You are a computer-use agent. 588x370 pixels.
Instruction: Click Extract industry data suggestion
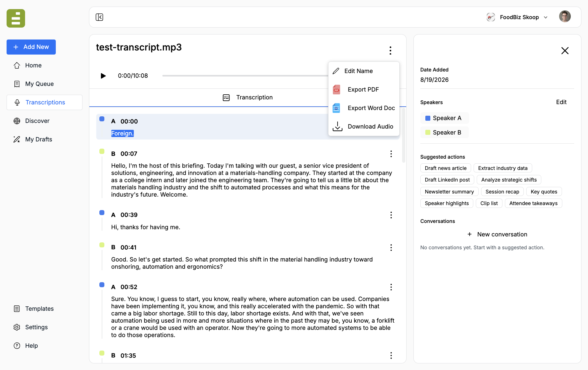[503, 168]
